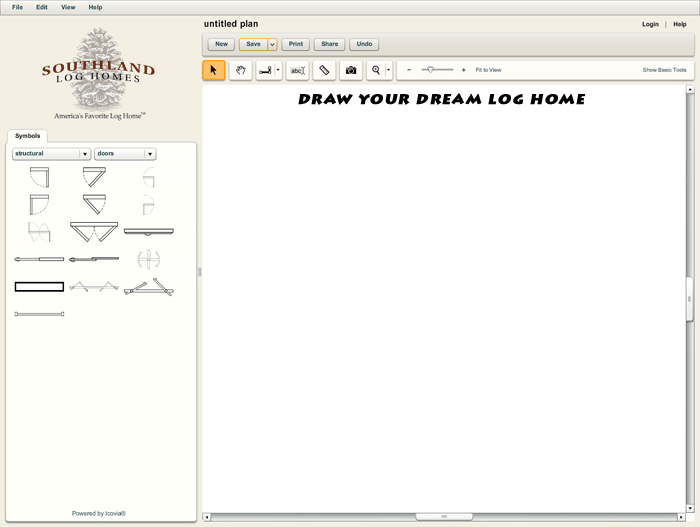Screen dimensions: 700x527
Task: Select the arrow pointer tool
Action: [x=213, y=70]
